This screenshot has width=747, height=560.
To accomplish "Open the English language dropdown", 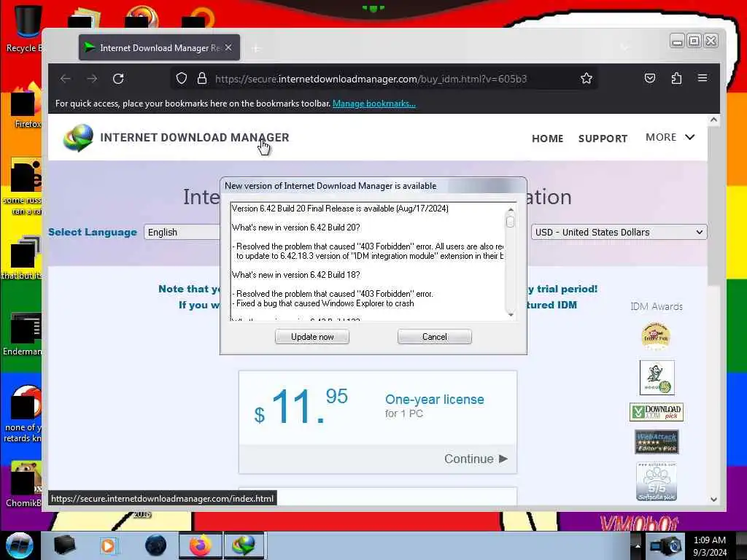I will click(182, 232).
